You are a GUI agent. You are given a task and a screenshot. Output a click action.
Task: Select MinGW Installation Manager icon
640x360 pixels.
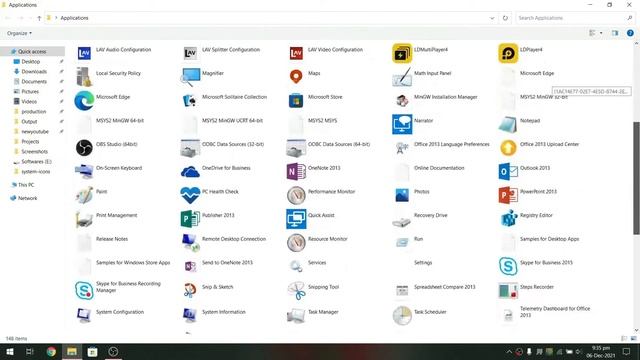pos(402,100)
